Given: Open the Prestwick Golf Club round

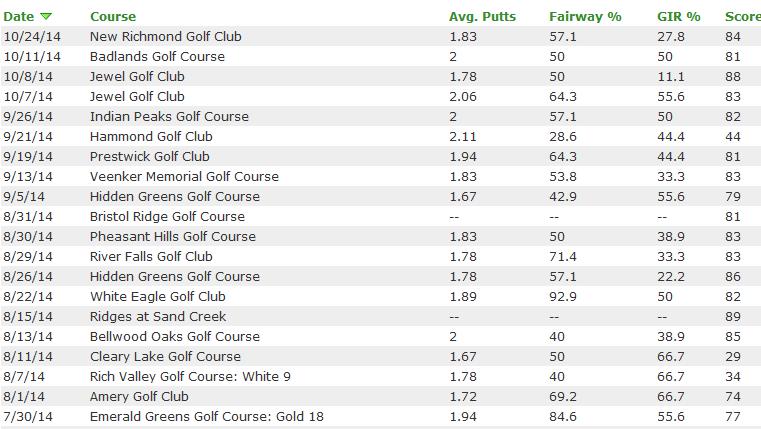Looking at the screenshot, I should tap(149, 157).
